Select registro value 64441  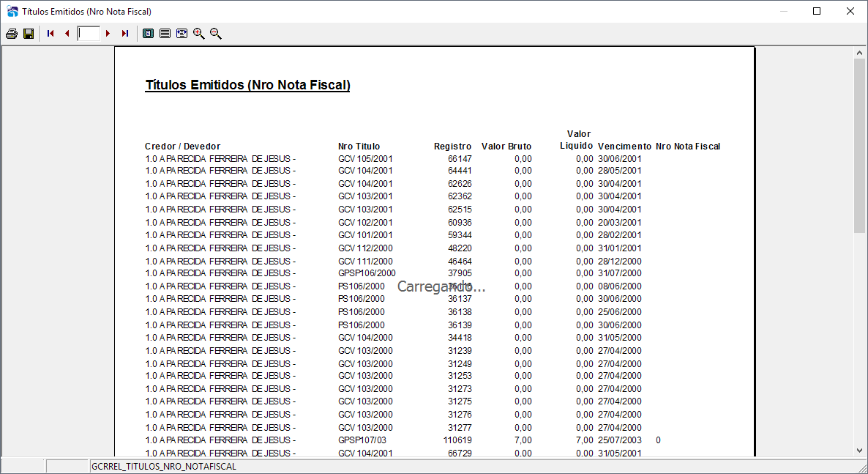pyautogui.click(x=460, y=171)
